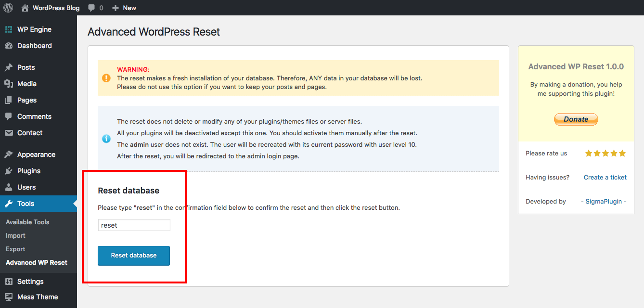Click the blue info circle icon
The height and width of the screenshot is (308, 644).
[x=106, y=139]
